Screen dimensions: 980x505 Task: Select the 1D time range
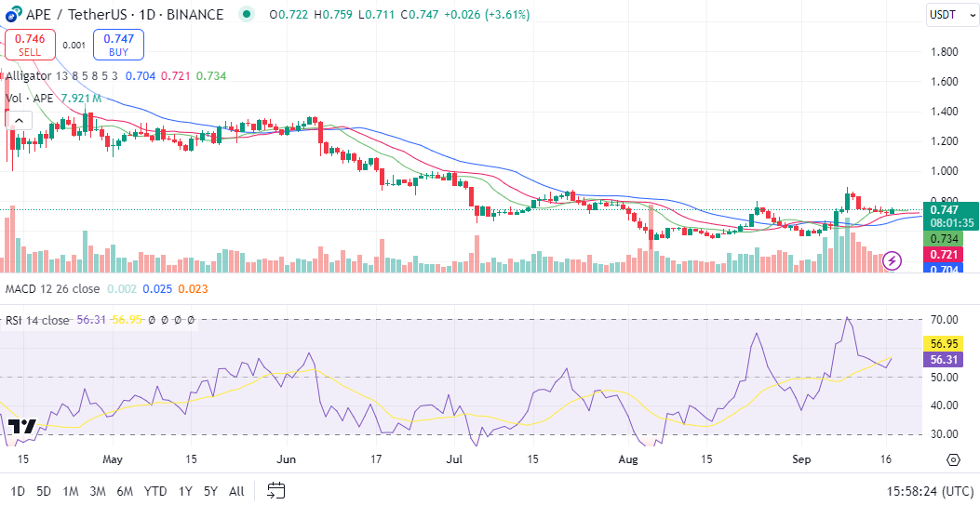[18, 491]
